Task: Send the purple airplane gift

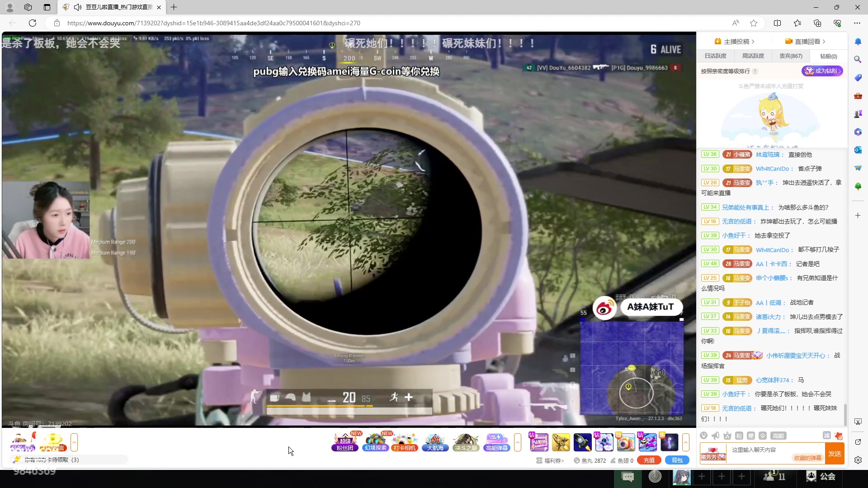Action: 647,442
